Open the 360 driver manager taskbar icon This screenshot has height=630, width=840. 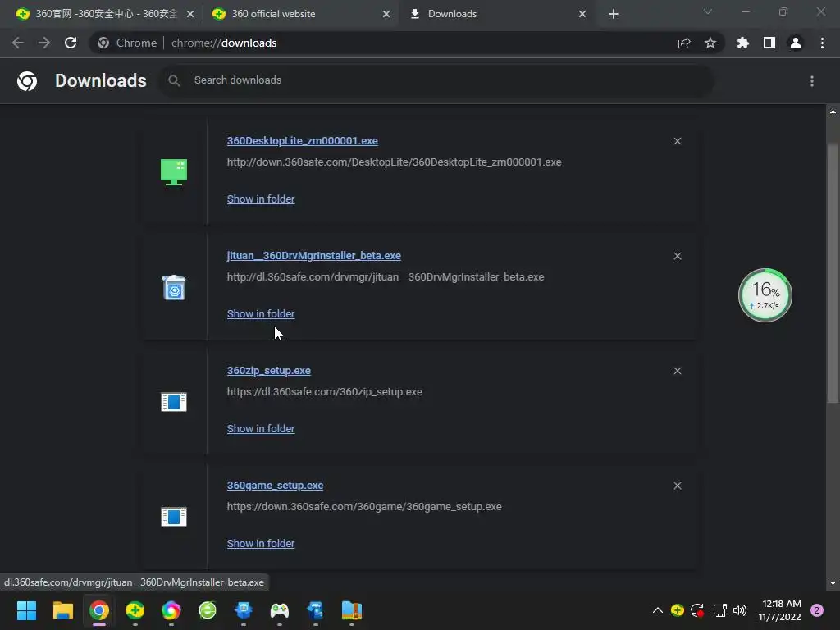pos(316,610)
